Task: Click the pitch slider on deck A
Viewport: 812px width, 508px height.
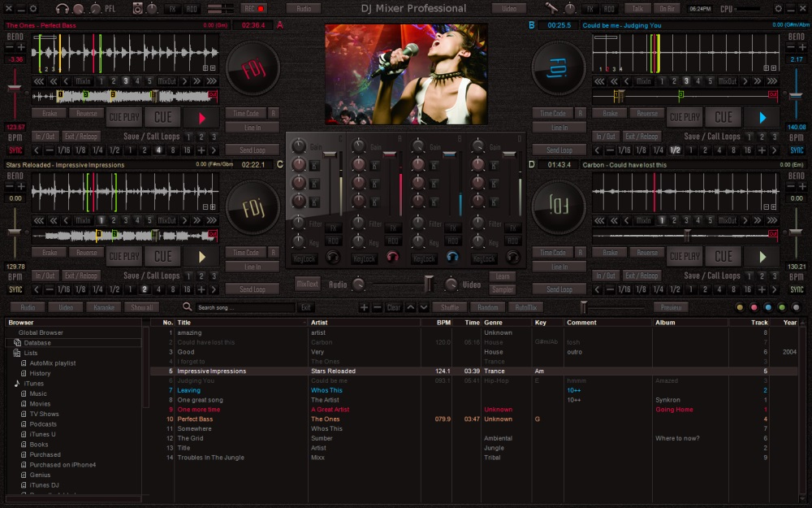Action: (x=14, y=85)
